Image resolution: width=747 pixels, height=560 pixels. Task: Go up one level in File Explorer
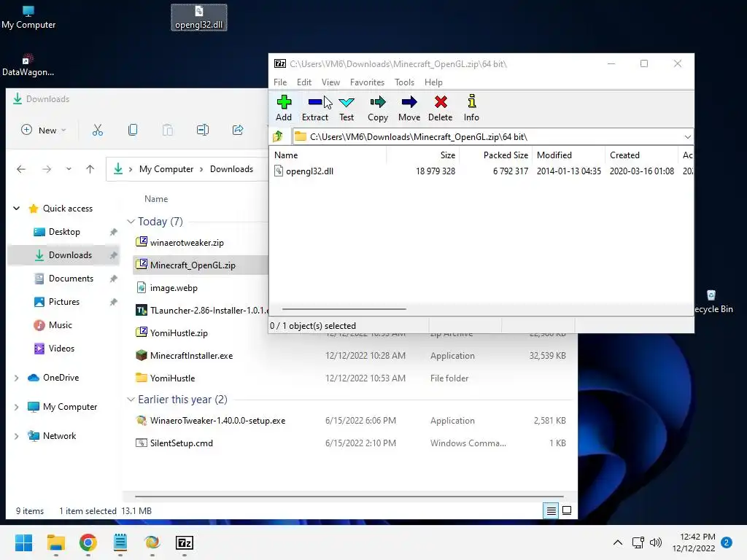click(x=90, y=169)
